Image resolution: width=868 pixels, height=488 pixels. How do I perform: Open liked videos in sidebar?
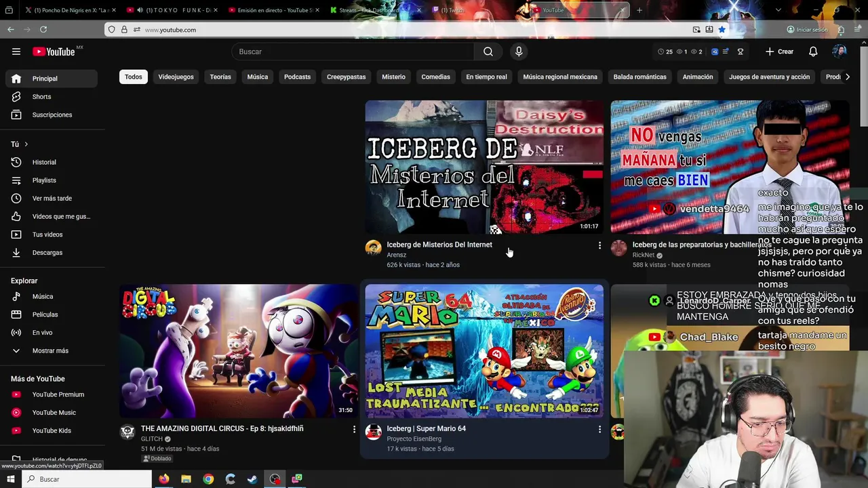coord(52,217)
